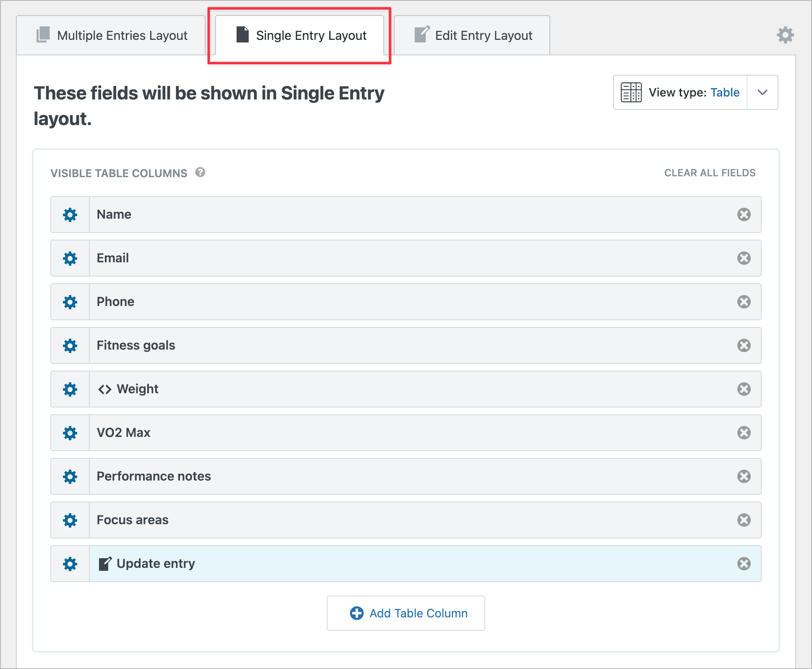Open settings for the Focus areas field
The image size is (812, 669).
[x=70, y=520]
